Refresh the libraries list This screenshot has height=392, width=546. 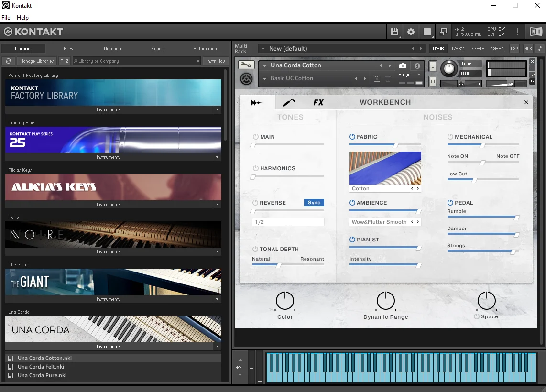pos(8,61)
